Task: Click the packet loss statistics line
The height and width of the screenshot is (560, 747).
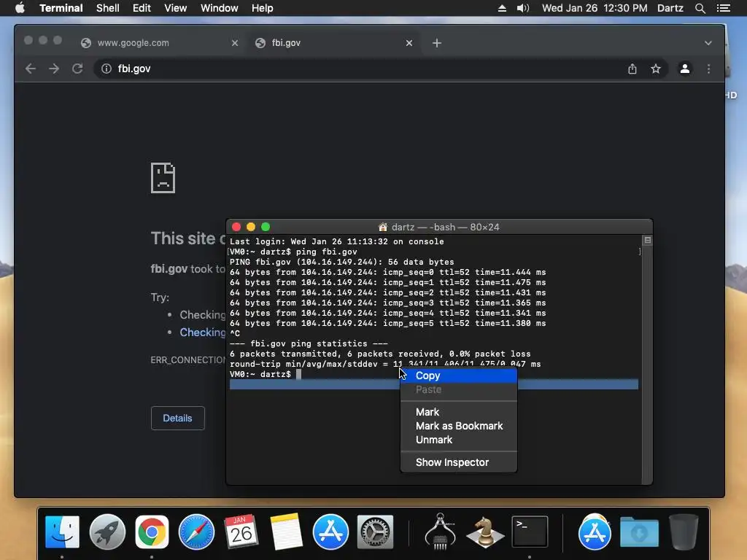Action: point(379,354)
